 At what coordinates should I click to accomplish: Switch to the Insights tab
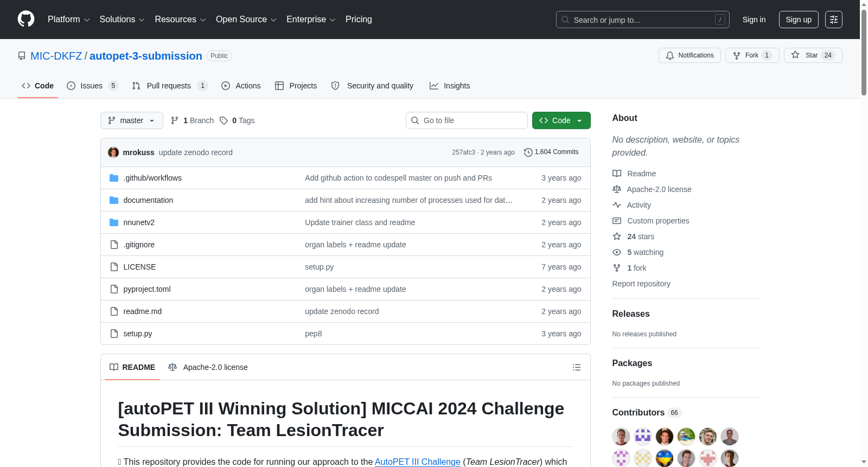450,86
